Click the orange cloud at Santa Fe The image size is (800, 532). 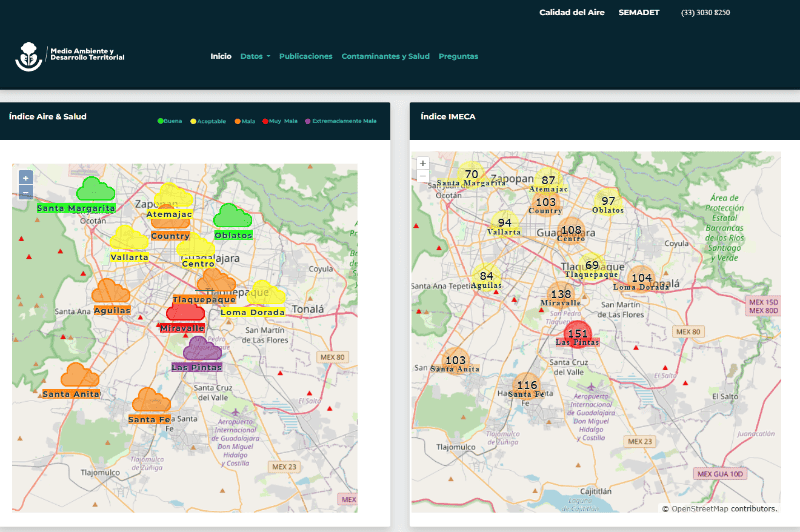tap(151, 401)
